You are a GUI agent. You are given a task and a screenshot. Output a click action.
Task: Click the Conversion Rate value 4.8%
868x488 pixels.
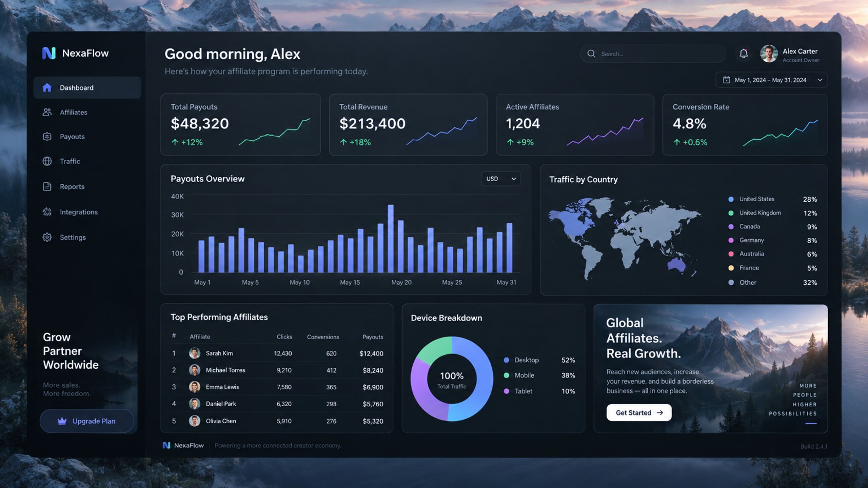[689, 123]
